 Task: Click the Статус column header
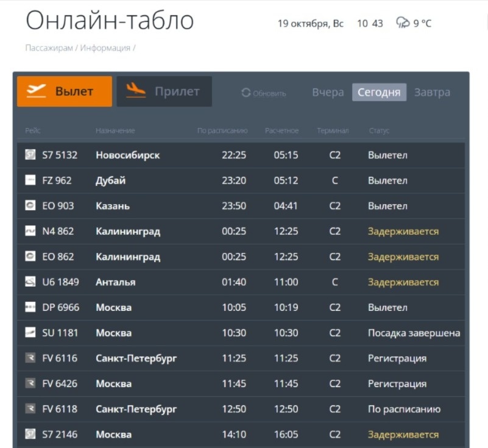point(377,130)
